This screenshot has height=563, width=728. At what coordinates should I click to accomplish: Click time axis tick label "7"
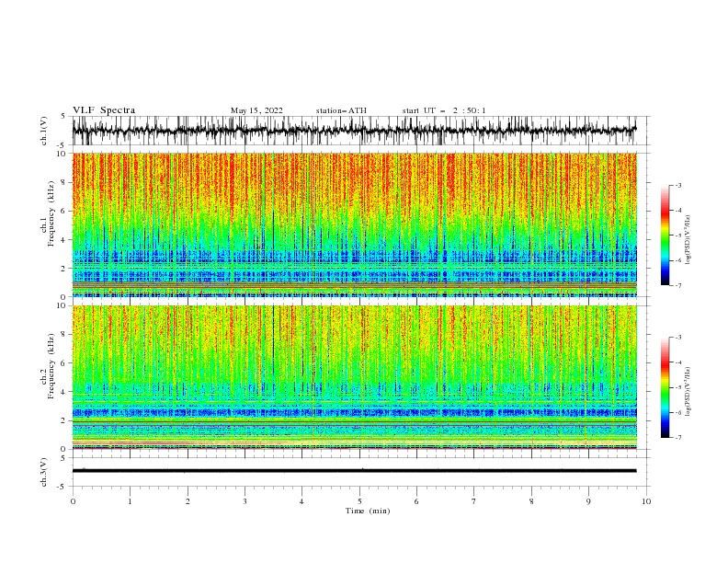point(474,501)
